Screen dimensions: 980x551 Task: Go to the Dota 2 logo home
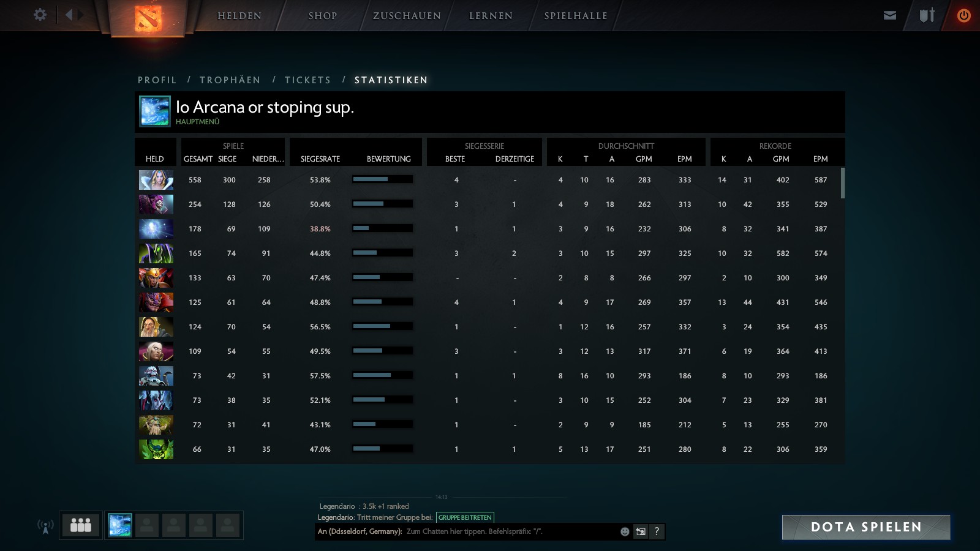[148, 18]
